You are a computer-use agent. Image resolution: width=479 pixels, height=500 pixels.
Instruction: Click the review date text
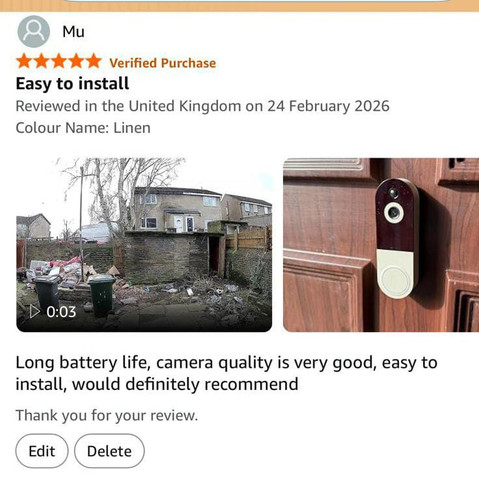click(x=202, y=106)
